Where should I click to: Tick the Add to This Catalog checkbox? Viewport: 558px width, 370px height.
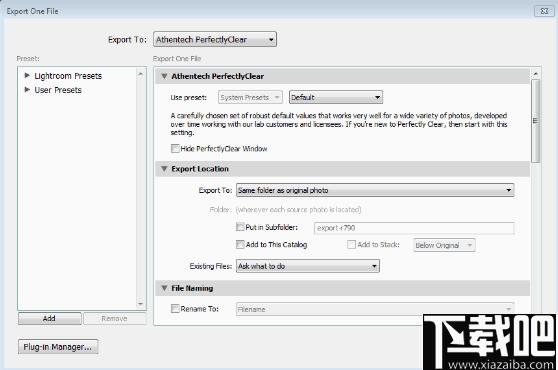pyautogui.click(x=240, y=244)
